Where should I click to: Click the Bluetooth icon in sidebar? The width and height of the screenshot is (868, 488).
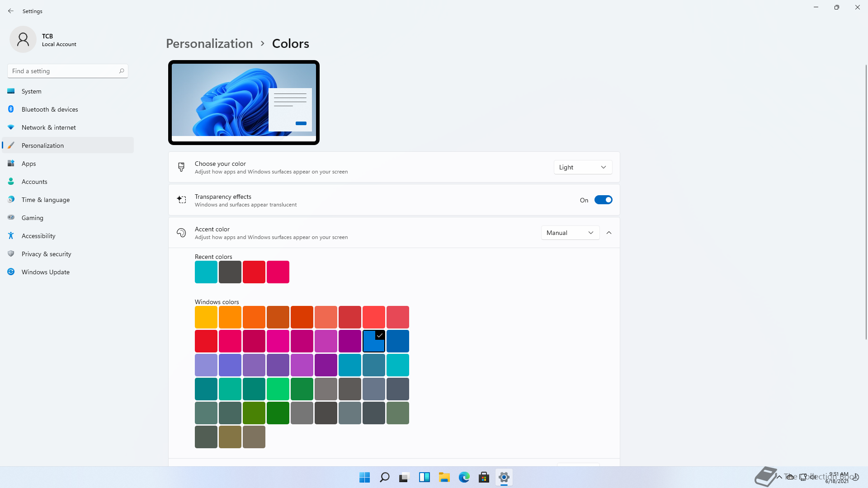point(11,109)
